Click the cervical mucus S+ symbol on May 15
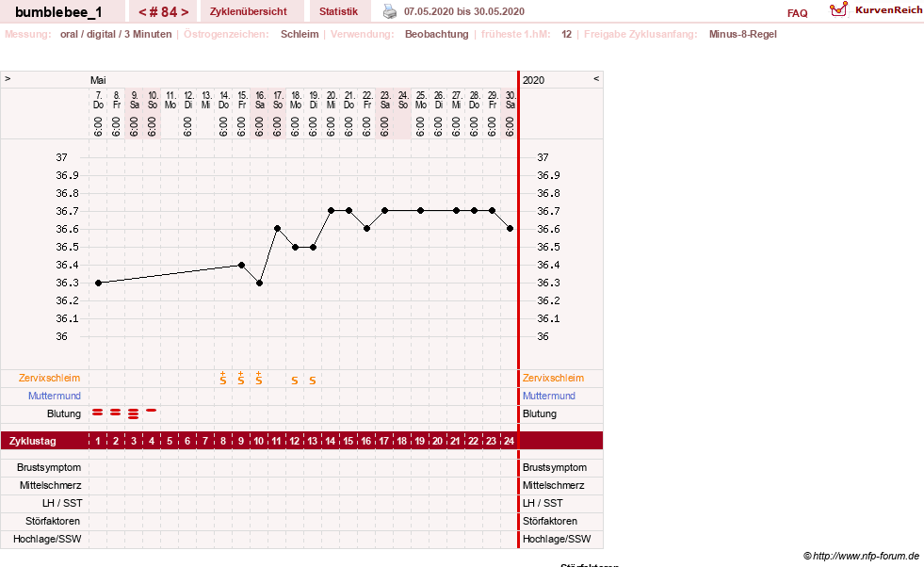Image resolution: width=924 pixels, height=567 pixels. pos(241,379)
